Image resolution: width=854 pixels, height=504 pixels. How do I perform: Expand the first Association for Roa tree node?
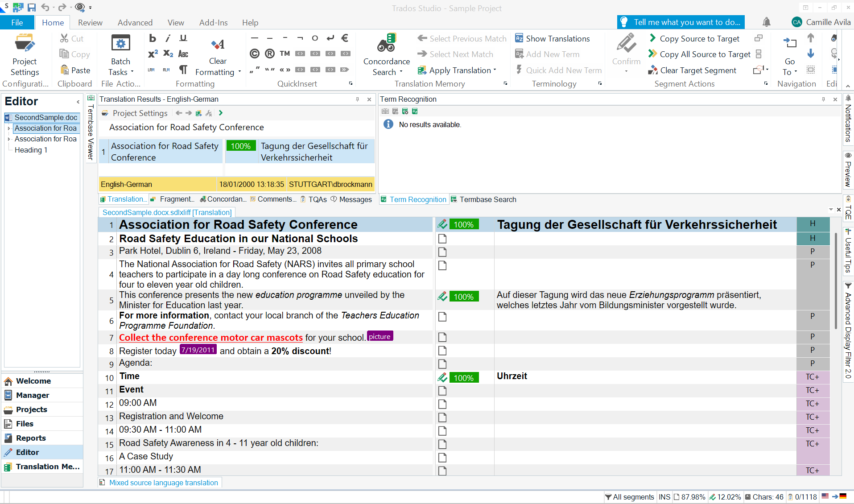(x=9, y=128)
